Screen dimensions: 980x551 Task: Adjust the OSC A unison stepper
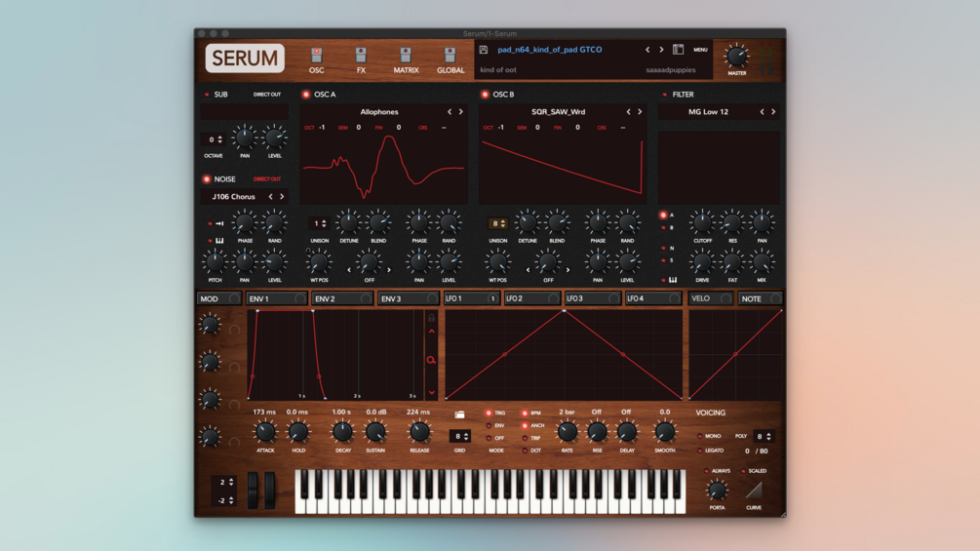coord(319,223)
